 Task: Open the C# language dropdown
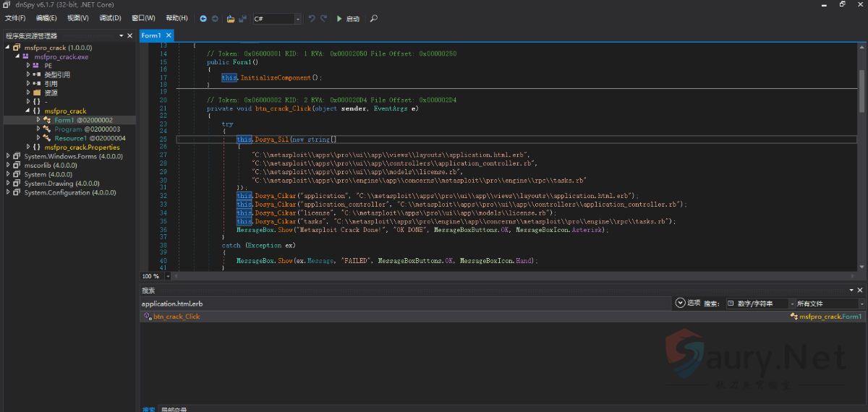pos(297,19)
